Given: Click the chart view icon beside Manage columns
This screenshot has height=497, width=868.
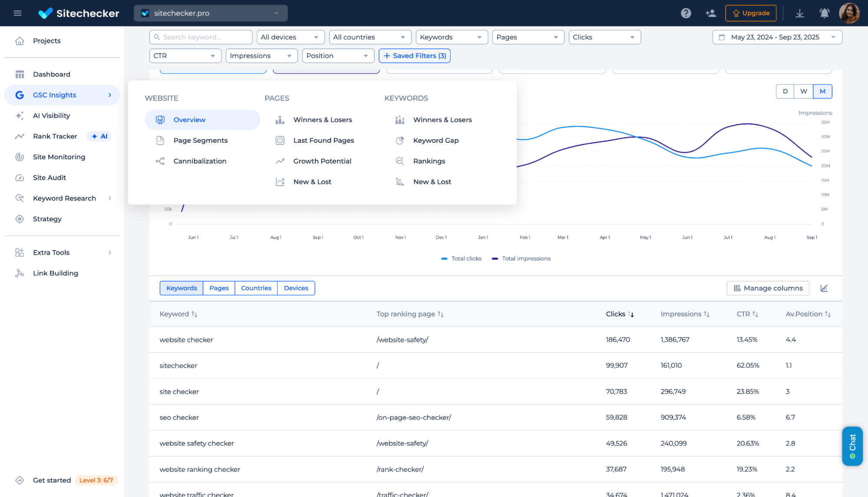Looking at the screenshot, I should 824,288.
